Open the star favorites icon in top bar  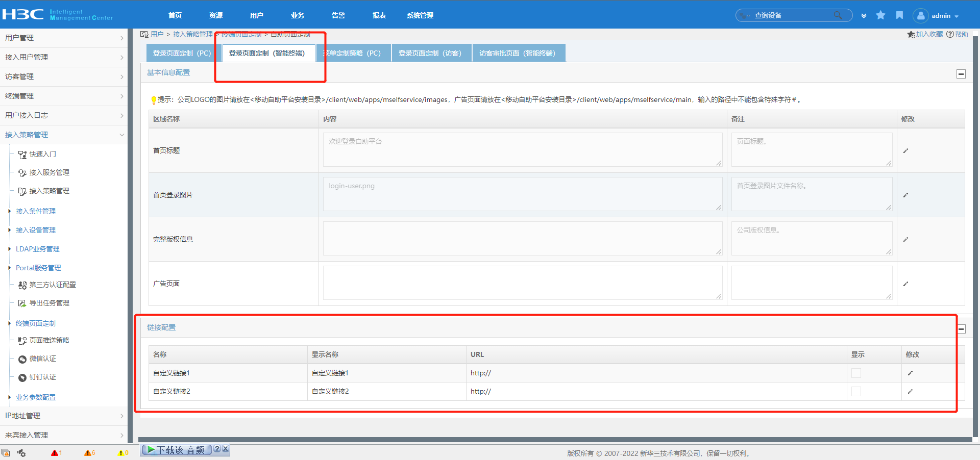pos(880,15)
